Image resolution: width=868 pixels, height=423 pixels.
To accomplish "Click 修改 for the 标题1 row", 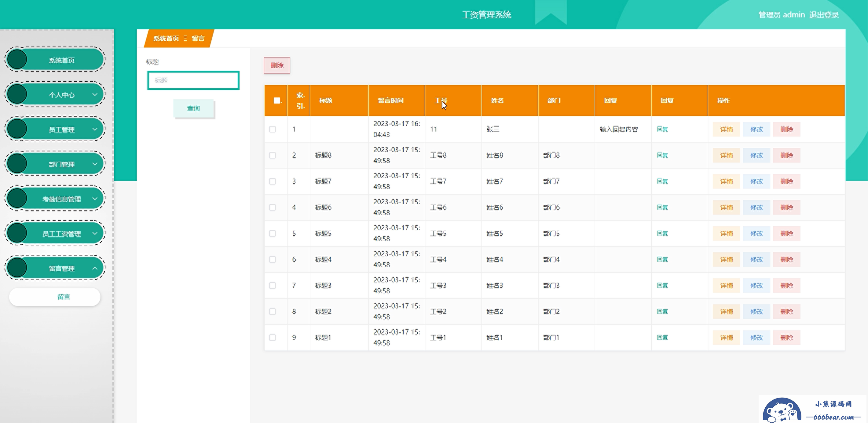I will 757,337.
